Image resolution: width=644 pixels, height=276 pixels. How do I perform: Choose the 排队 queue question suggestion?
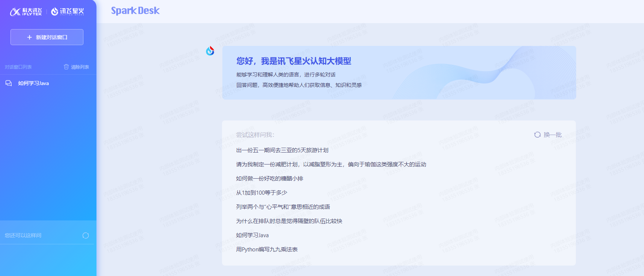click(289, 221)
